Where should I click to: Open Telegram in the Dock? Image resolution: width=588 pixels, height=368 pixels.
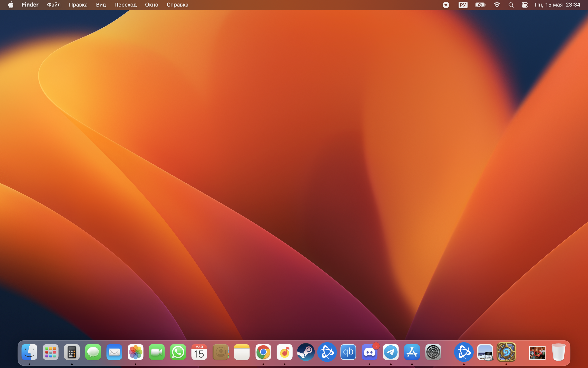(391, 352)
